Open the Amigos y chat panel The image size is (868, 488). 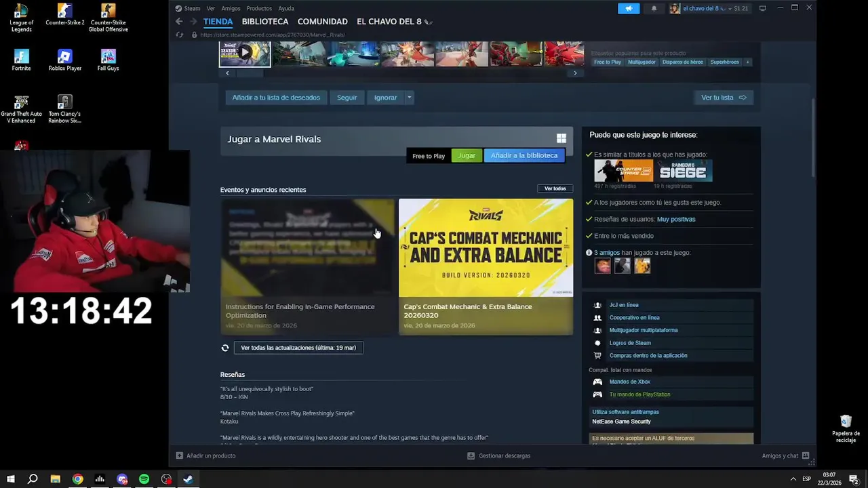[x=785, y=455]
